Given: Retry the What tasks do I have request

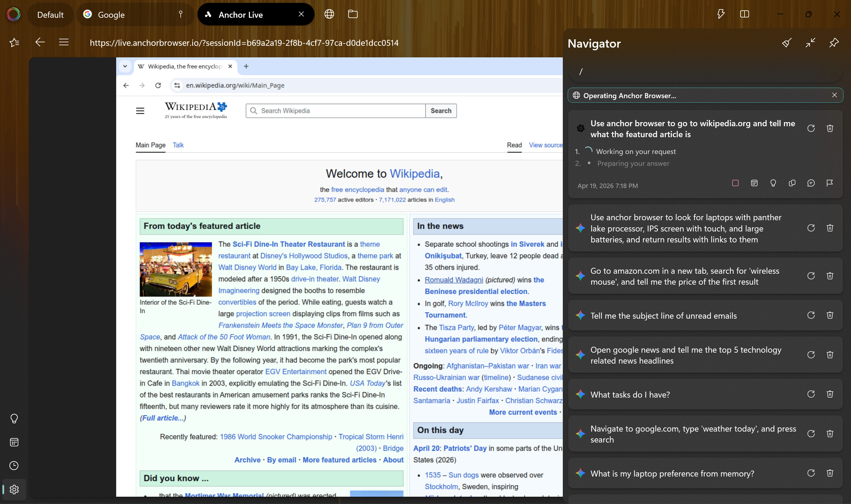Looking at the screenshot, I should [x=811, y=394].
